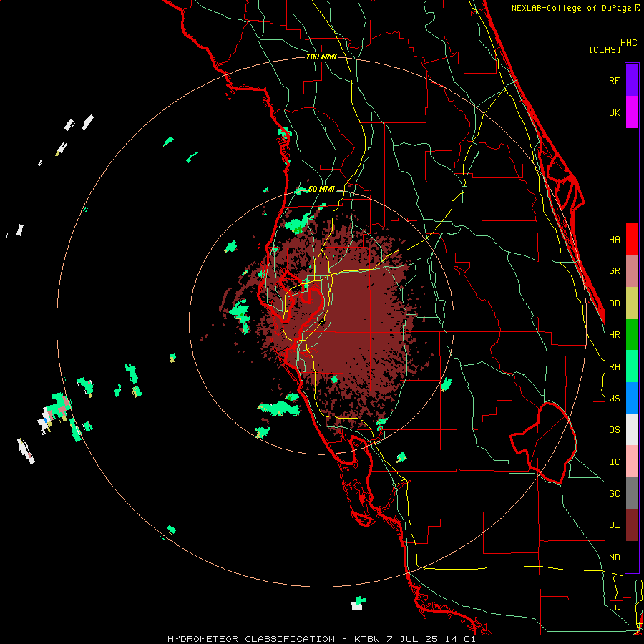Click the magenta UK color swatch
The height and width of the screenshot is (644, 644).
click(x=632, y=112)
